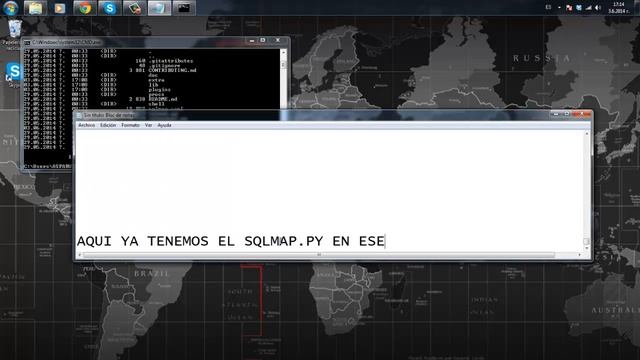Screen dimensions: 640x360
Task: Open Skype from the taskbar
Action: pyautogui.click(x=109, y=8)
